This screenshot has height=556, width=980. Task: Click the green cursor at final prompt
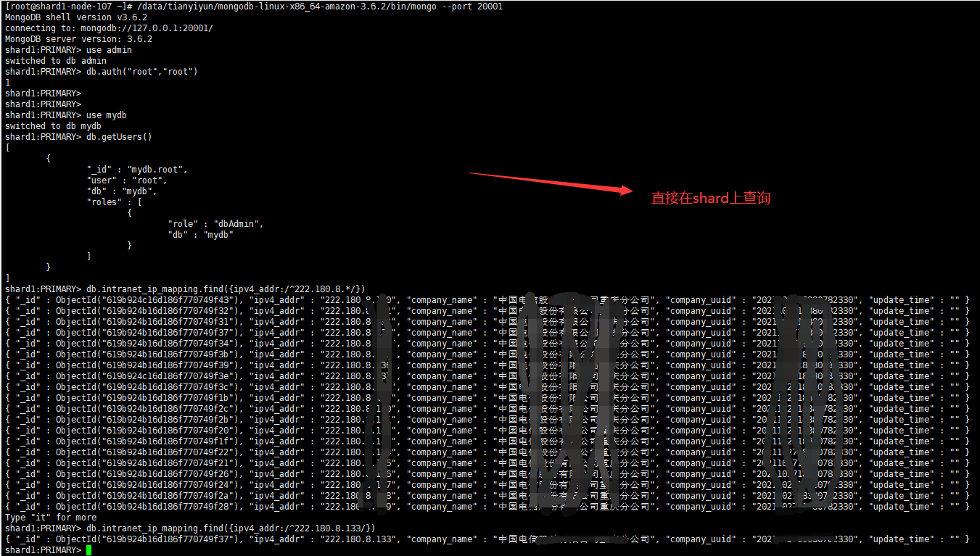tap(88, 550)
